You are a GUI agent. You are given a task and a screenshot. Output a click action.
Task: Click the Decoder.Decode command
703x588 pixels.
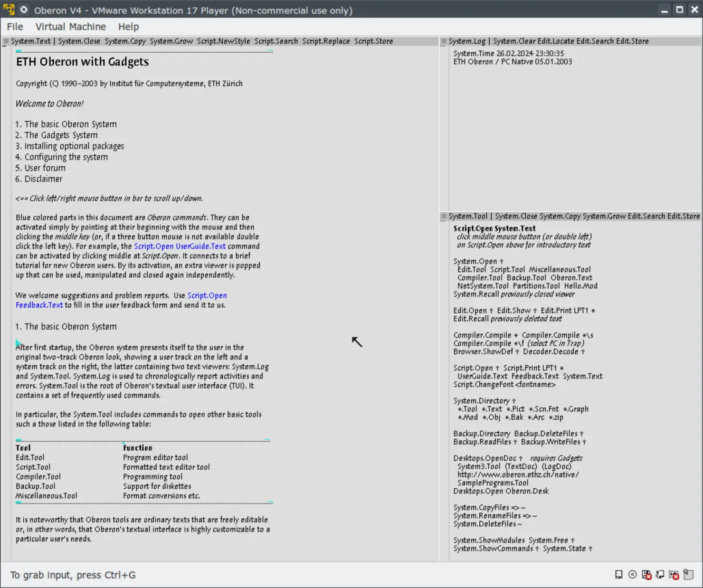[551, 351]
